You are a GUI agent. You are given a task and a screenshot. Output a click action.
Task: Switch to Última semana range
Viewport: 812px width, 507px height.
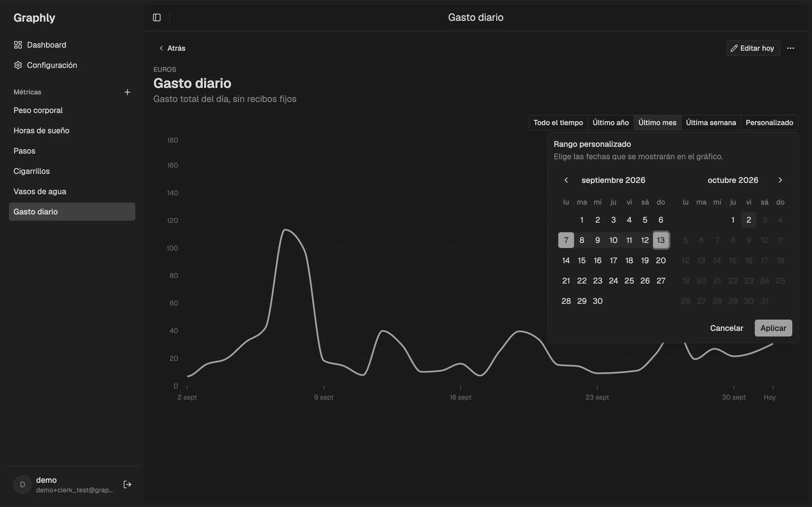[711, 123]
